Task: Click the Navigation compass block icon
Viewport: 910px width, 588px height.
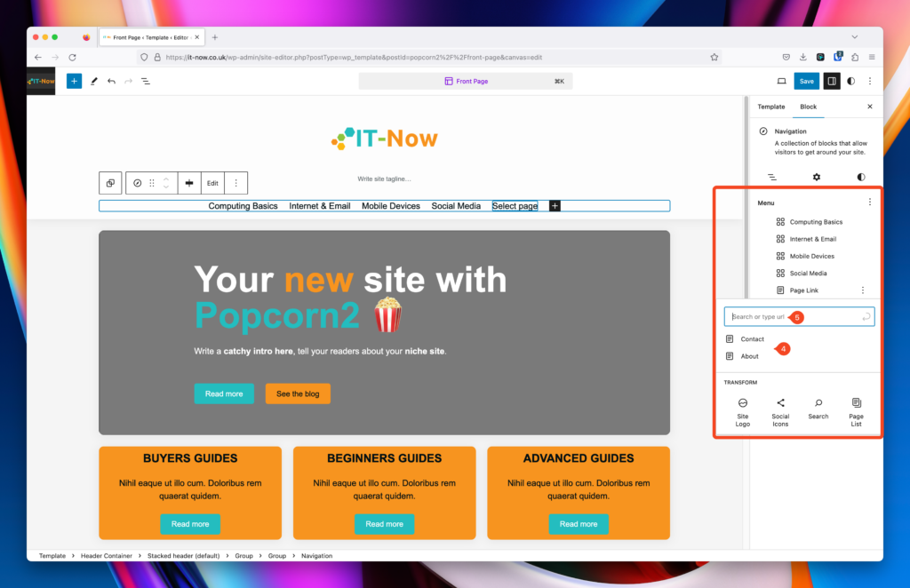Action: [137, 183]
